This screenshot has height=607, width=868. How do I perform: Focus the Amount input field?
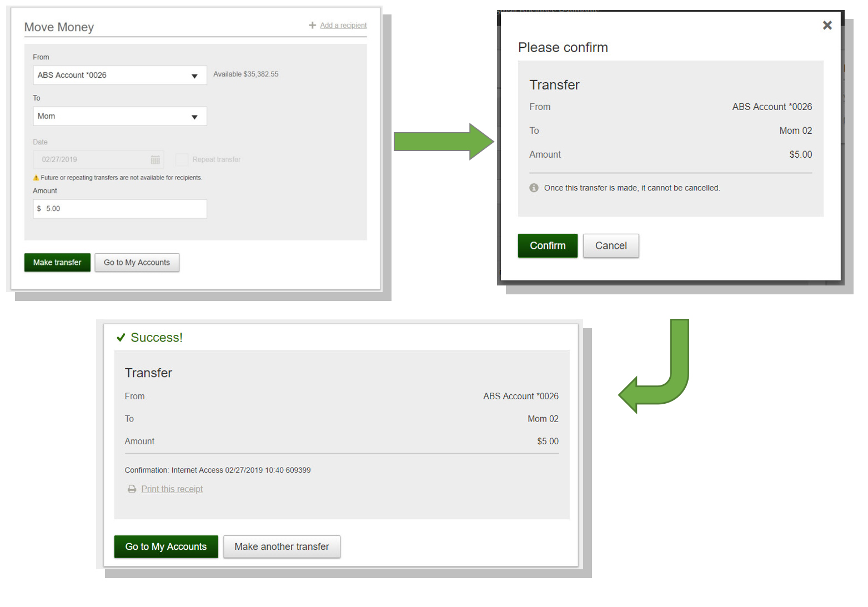coord(119,209)
